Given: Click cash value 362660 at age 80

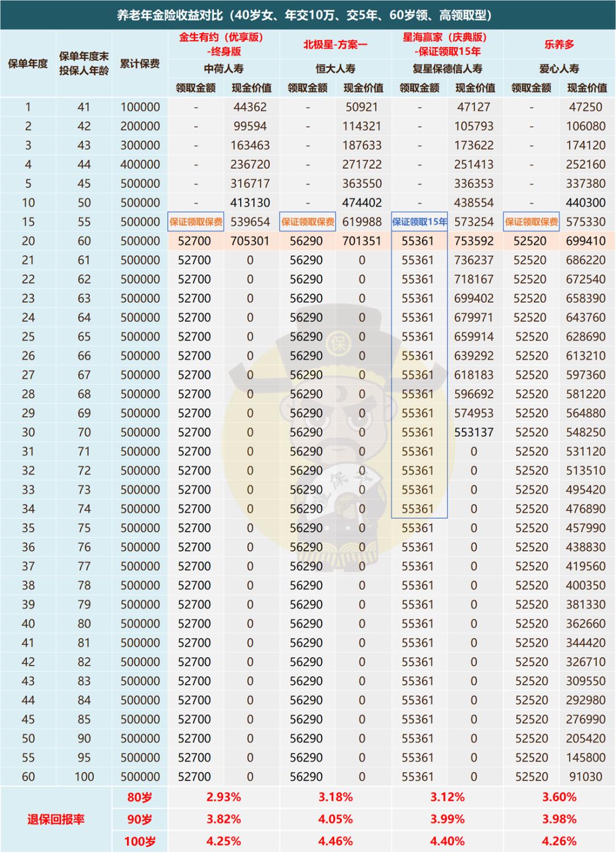Looking at the screenshot, I should [586, 624].
